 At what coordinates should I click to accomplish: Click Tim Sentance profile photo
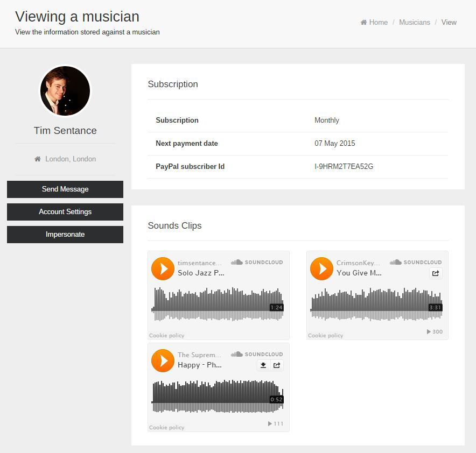(65, 91)
